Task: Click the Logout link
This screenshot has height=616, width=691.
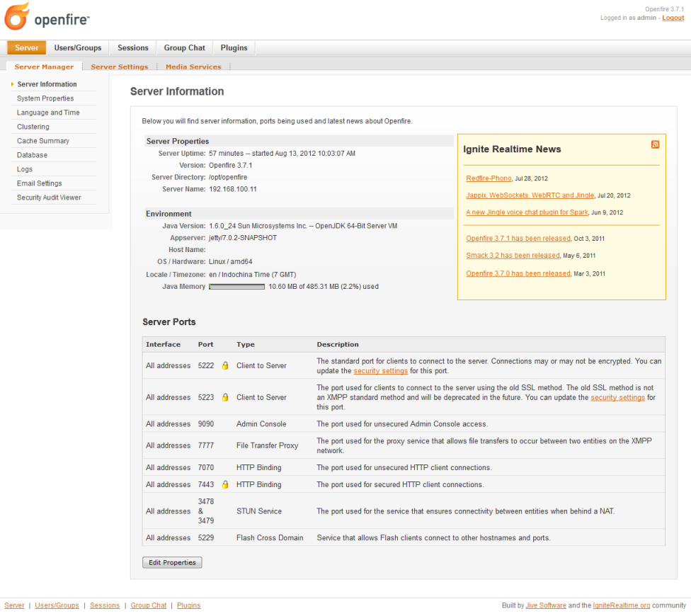Action: pyautogui.click(x=673, y=18)
